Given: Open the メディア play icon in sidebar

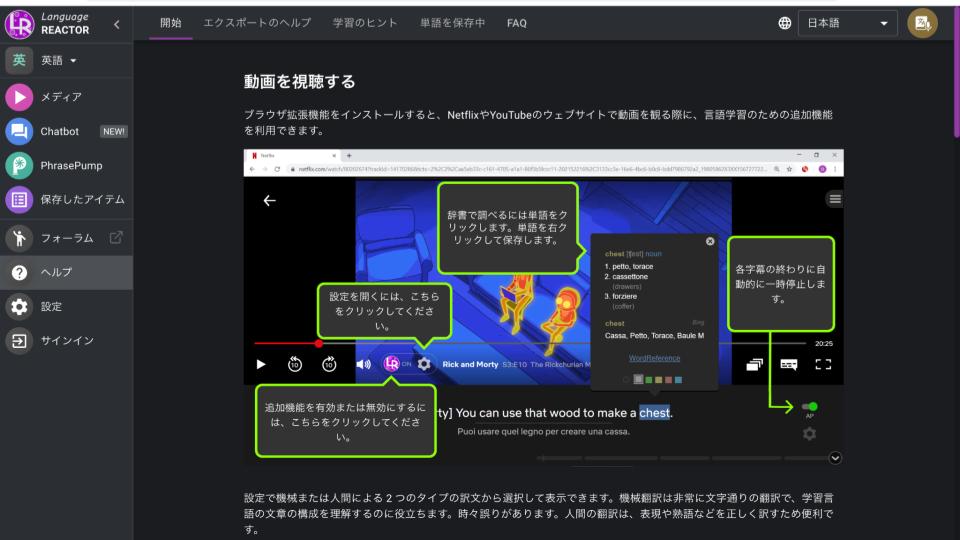Looking at the screenshot, I should click(19, 97).
